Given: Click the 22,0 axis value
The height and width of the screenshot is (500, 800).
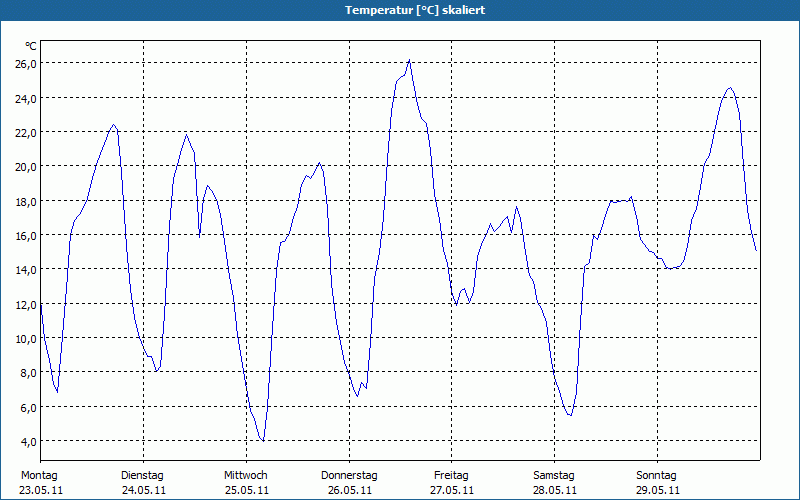Looking at the screenshot, I should pyautogui.click(x=26, y=133).
